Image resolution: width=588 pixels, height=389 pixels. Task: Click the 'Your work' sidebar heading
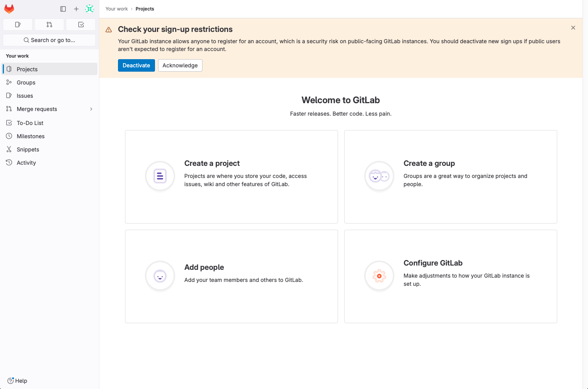[x=17, y=56]
